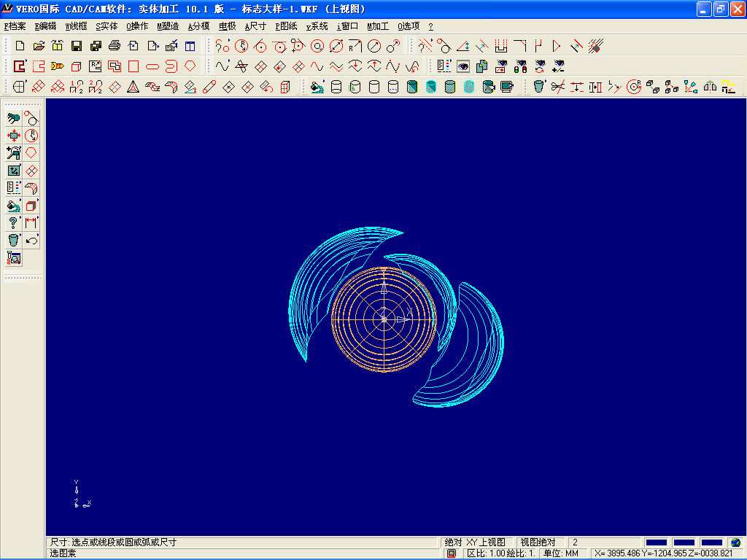The width and height of the screenshot is (747, 560).
Task: Click the globe icon in status bar
Action: pos(736,542)
